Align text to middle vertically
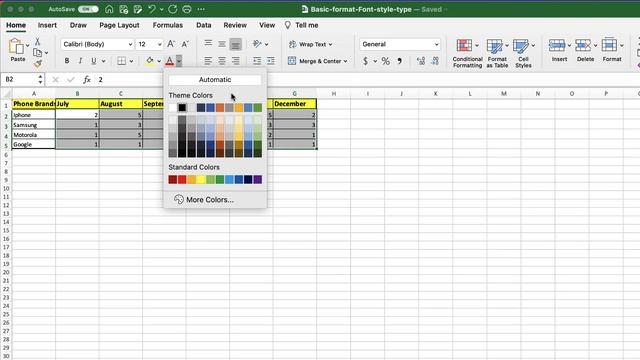 point(222,44)
